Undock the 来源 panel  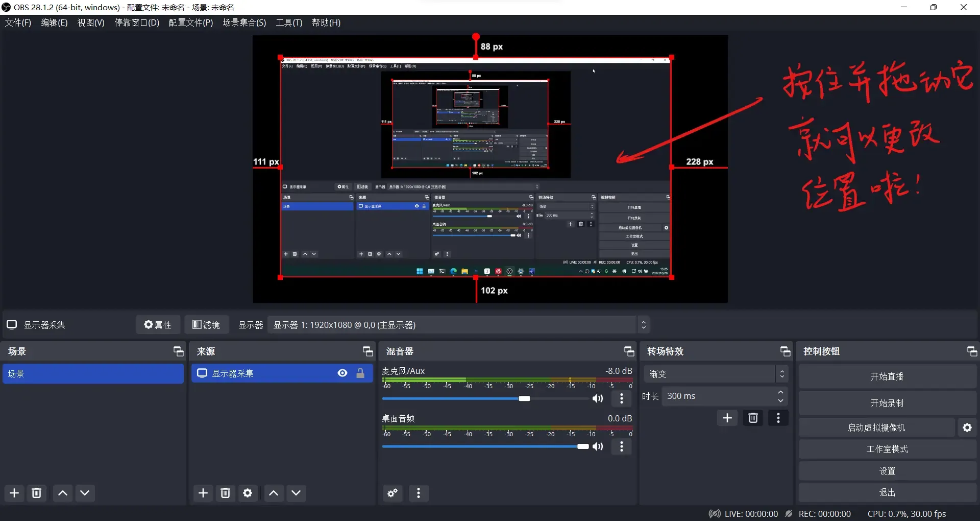[x=368, y=351]
